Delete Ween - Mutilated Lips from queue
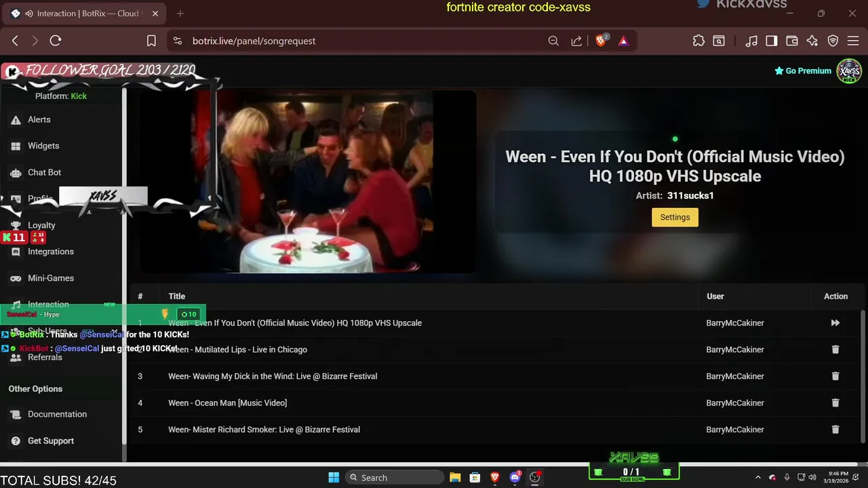This screenshot has height=488, width=868. pos(835,350)
